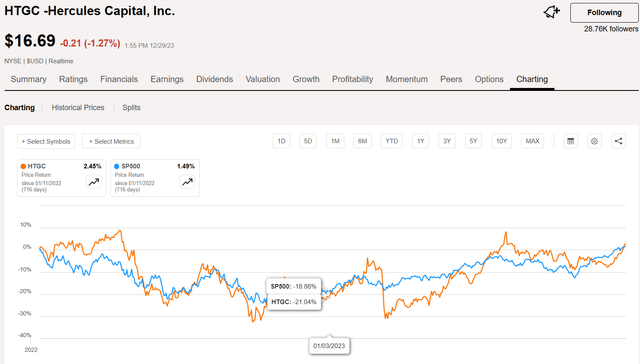
Task: Switch to the Summary tab
Action: point(29,79)
